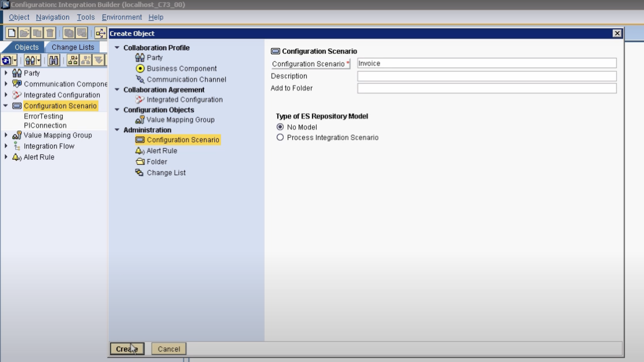The height and width of the screenshot is (362, 644).
Task: Click the trash can delete icon
Action: pyautogui.click(x=50, y=33)
